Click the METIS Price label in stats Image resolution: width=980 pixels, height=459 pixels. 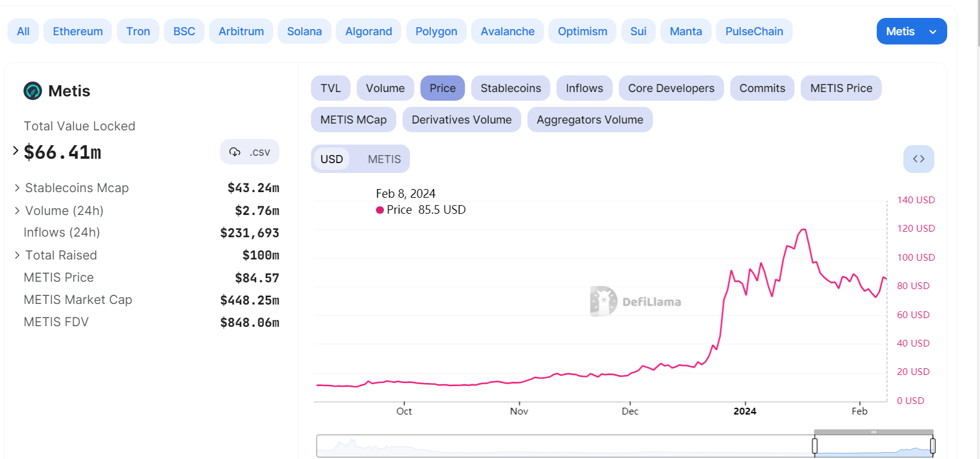(x=59, y=277)
